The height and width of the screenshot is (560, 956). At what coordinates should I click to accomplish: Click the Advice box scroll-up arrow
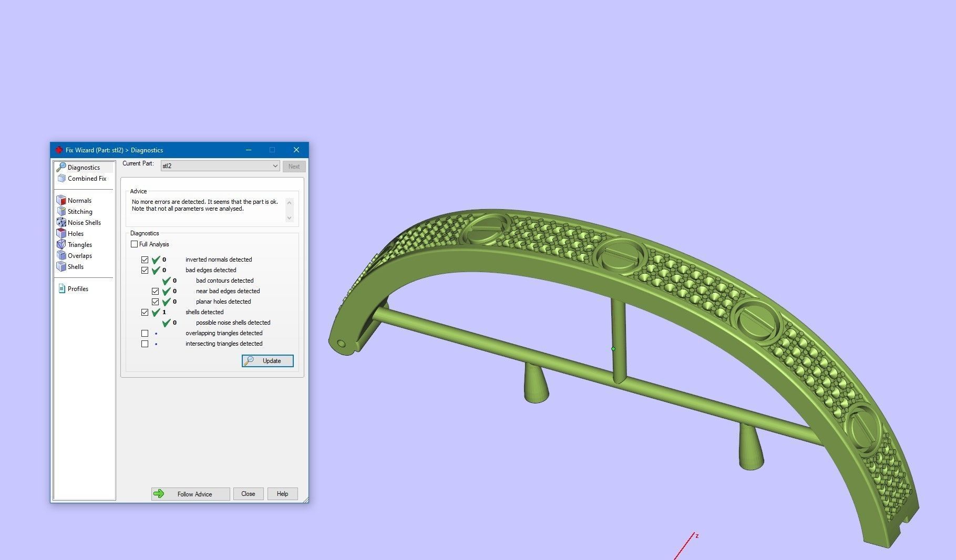289,203
